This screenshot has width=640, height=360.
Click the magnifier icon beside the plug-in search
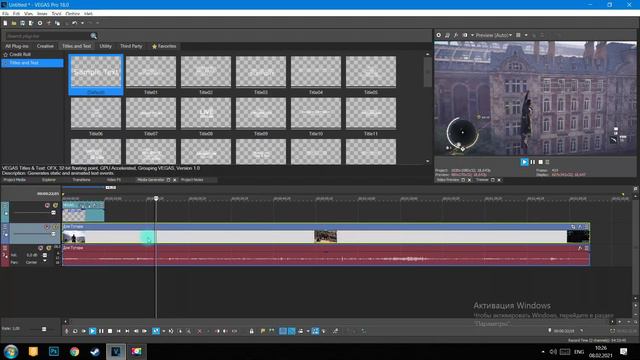(x=93, y=36)
